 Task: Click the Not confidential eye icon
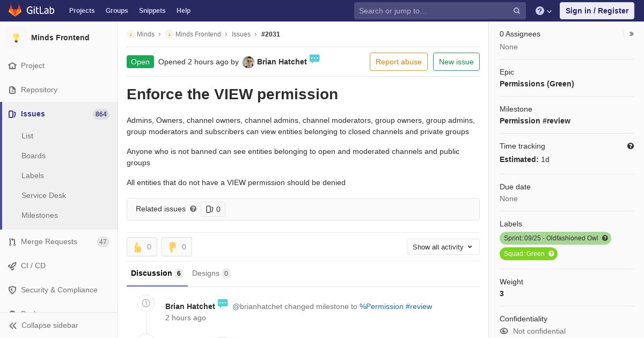504,331
